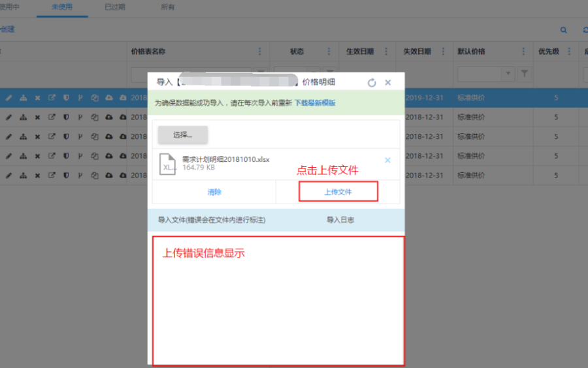Remove the 需求计划明细20181010.xlsx file from list

[387, 161]
